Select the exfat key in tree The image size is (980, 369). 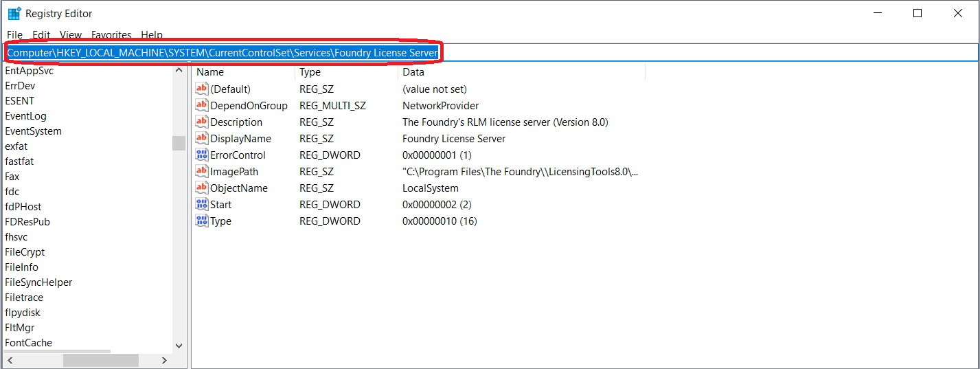point(16,146)
